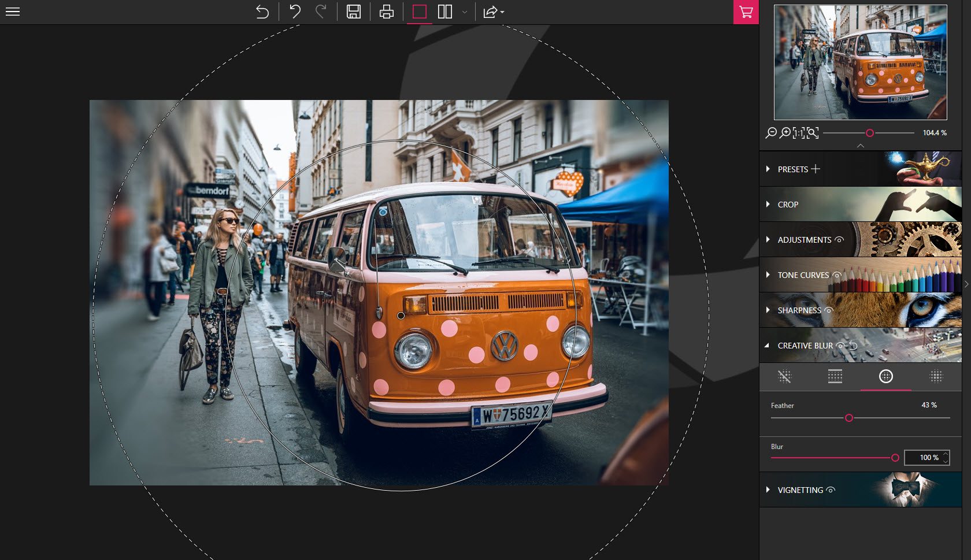
Task: Fit image to screen zoom icon
Action: (x=813, y=133)
